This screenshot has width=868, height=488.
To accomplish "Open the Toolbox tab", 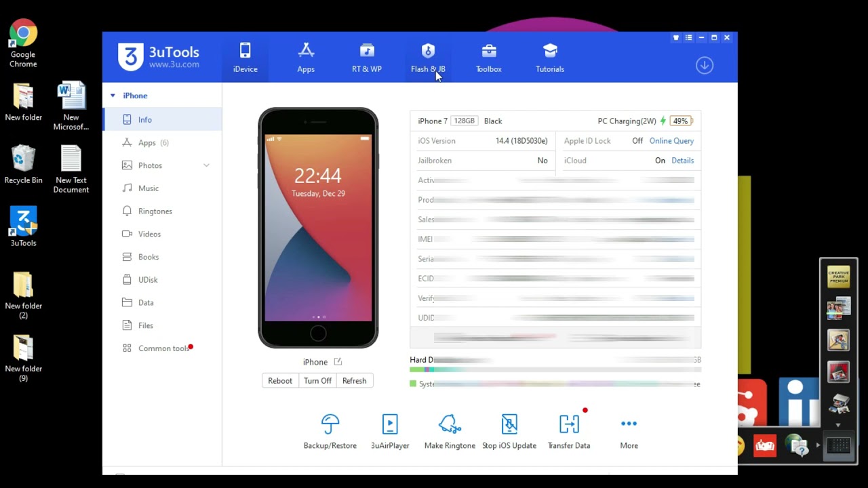I will tap(489, 58).
